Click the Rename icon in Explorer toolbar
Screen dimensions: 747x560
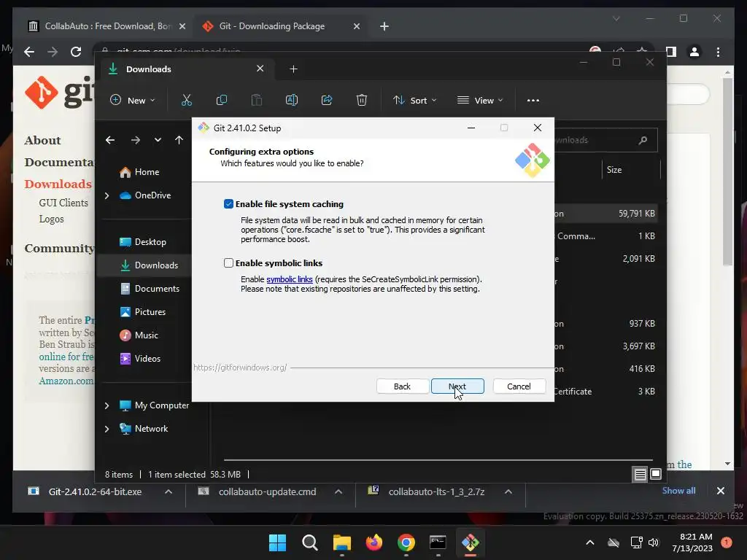click(292, 100)
